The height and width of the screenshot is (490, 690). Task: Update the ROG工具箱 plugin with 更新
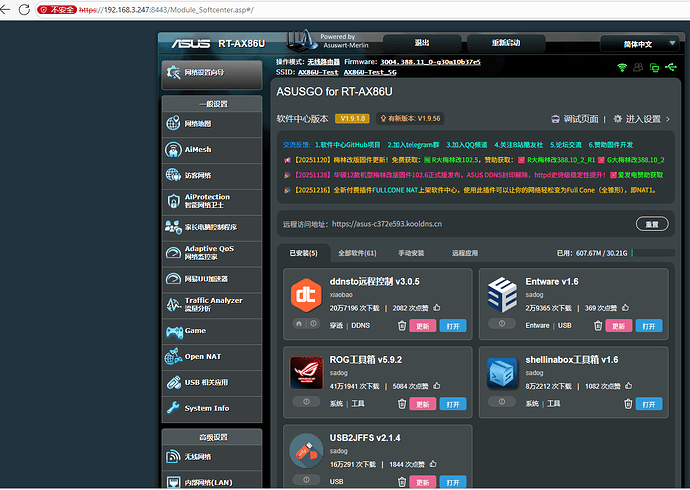[x=423, y=404]
